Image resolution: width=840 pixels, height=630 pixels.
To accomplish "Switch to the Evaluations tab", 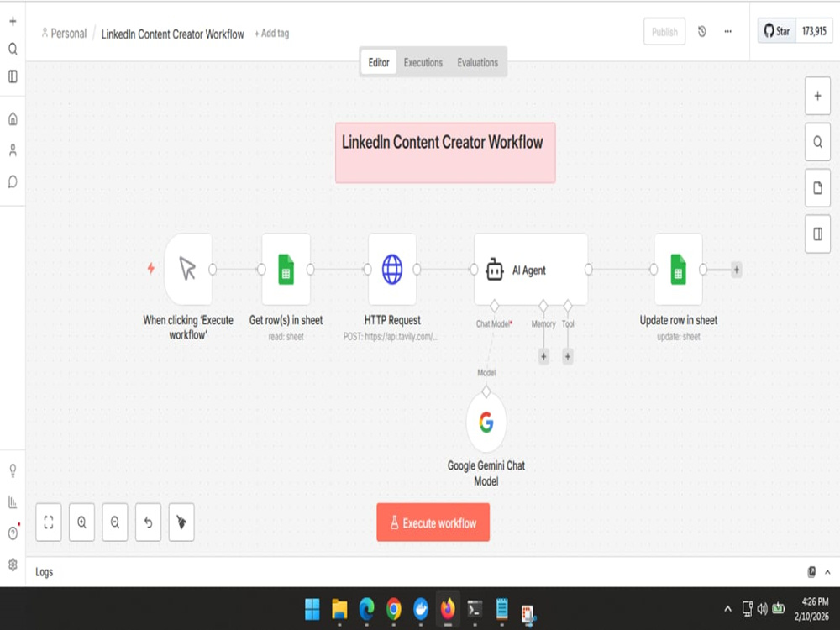I will pos(477,63).
